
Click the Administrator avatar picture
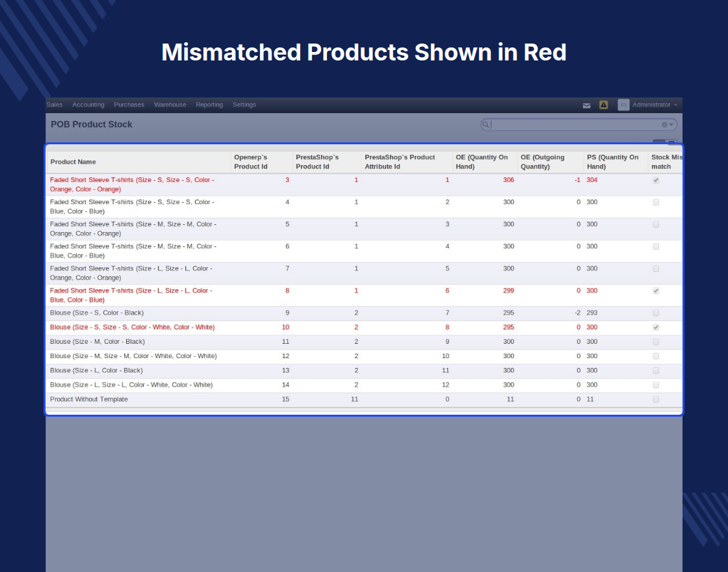[x=623, y=105]
